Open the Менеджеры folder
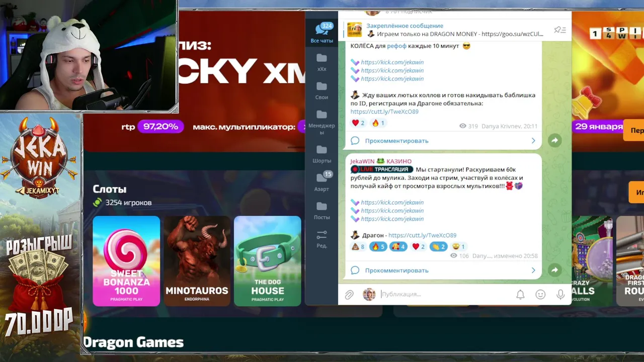Screen dimensions: 644x362 [x=321, y=122]
